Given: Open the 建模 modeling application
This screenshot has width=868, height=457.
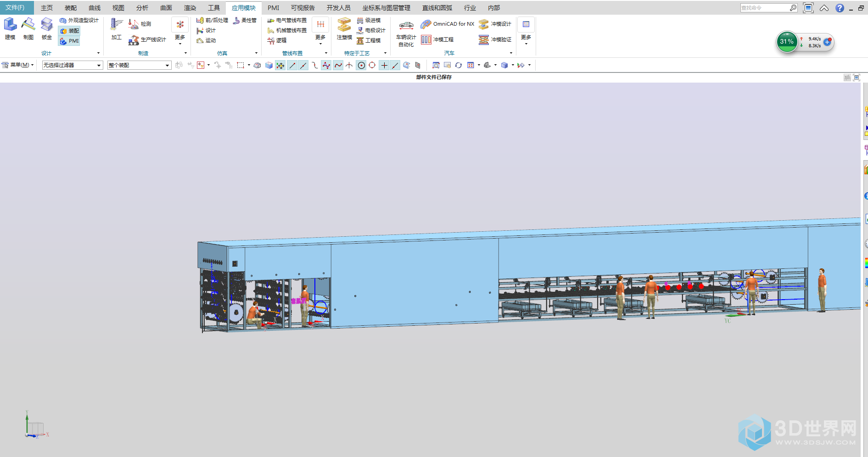Looking at the screenshot, I should pyautogui.click(x=10, y=28).
